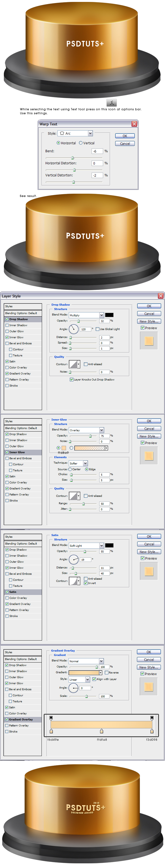Open the Inner Glow contour thumbnail

pyautogui.click(x=73, y=496)
